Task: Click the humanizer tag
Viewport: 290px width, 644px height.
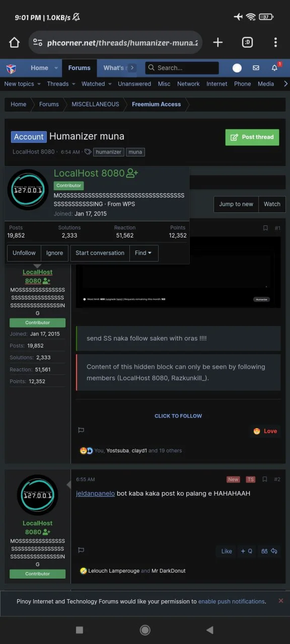Action: click(109, 152)
